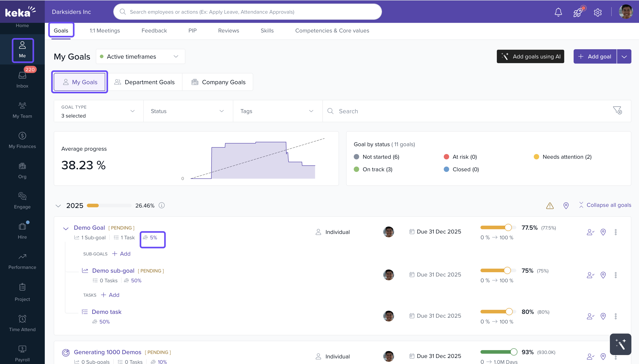Viewport: 639px width, 364px height.
Task: Click the rocket icon in header
Action: tap(578, 12)
